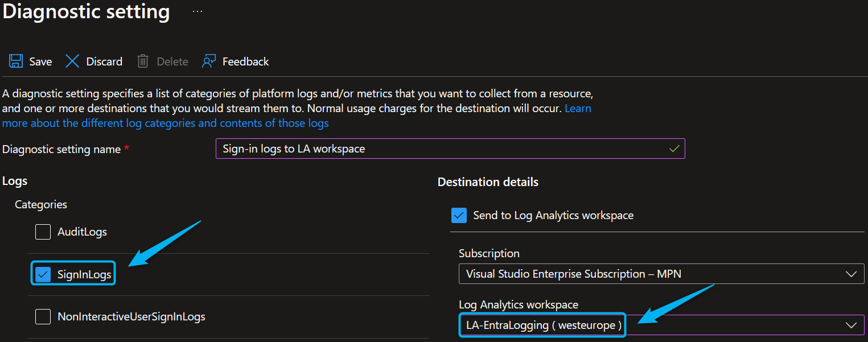The height and width of the screenshot is (342, 868).
Task: Open the LA-EntraLogging workspace selection box
Action: point(542,325)
